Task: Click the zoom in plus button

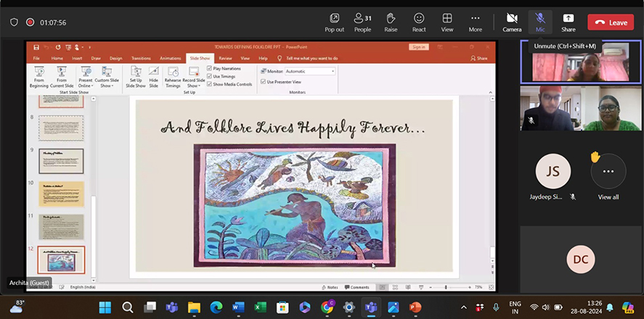Action: click(x=470, y=287)
